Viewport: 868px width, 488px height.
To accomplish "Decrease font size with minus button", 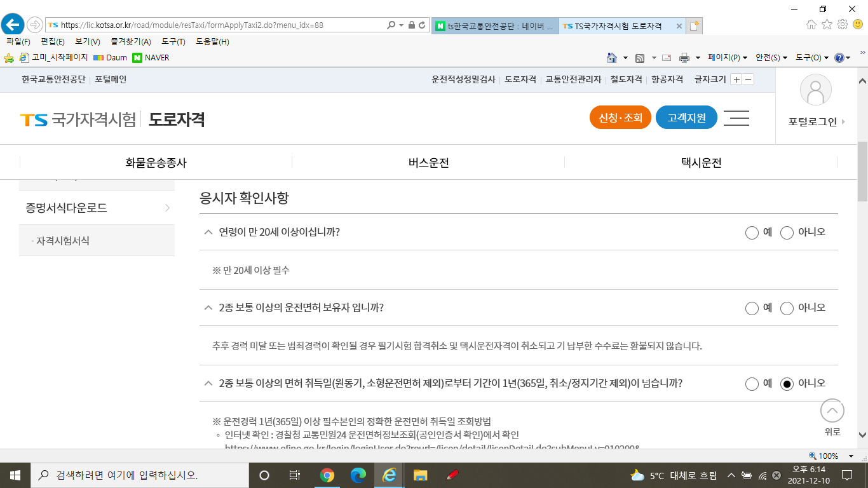I will 749,79.
